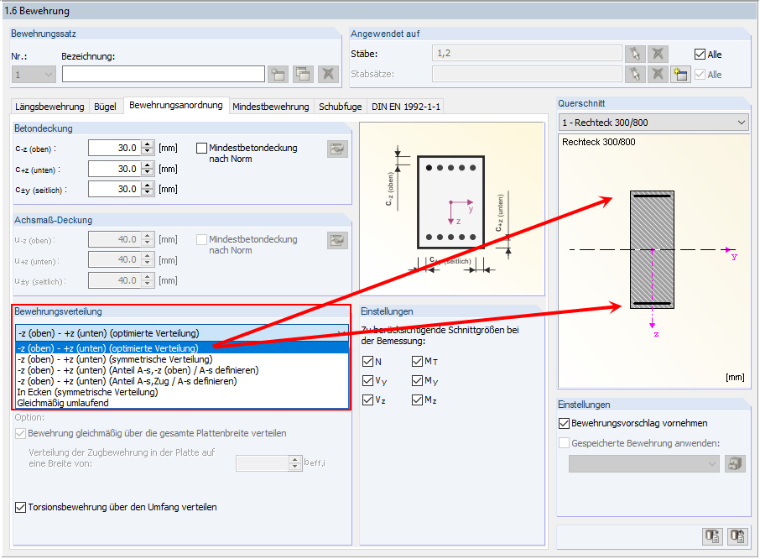760x559 pixels.
Task: Open Betondeckung norm settings icon
Action: 337,149
